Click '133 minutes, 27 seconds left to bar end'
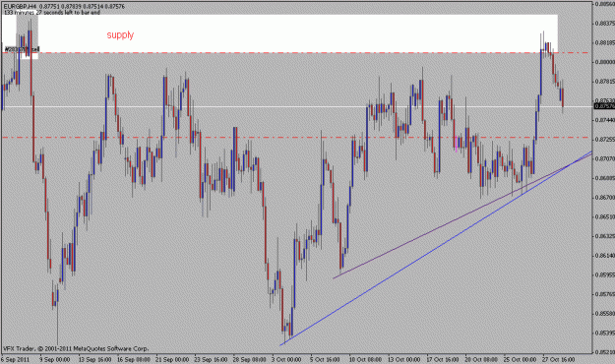615x364 pixels. coord(52,13)
